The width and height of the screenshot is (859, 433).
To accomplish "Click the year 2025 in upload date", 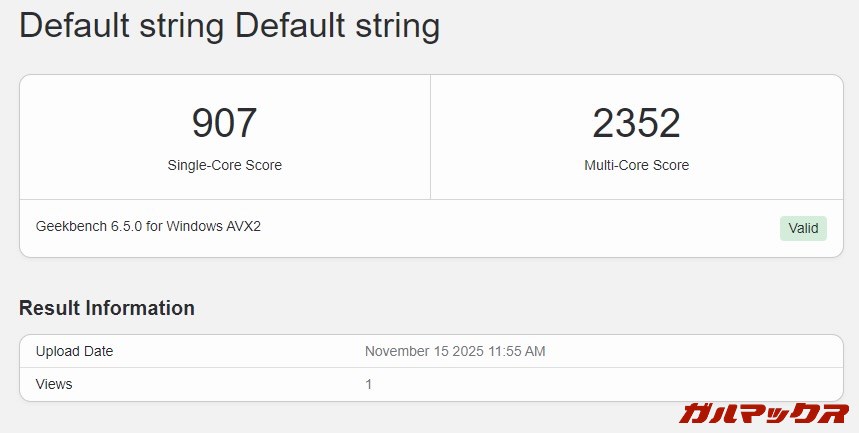I will click(x=467, y=351).
